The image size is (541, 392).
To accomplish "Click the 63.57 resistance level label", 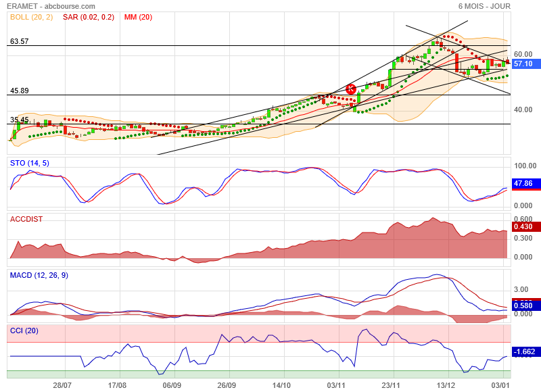I will [20, 41].
